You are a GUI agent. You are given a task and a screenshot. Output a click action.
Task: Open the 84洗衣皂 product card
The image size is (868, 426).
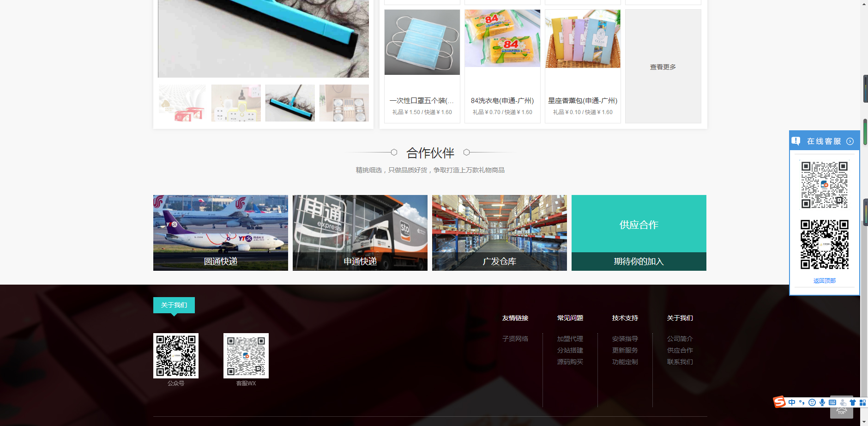[x=502, y=67]
